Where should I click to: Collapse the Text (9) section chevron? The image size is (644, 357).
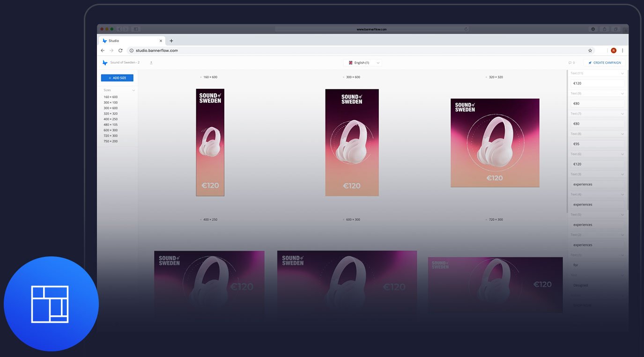pyautogui.click(x=622, y=94)
